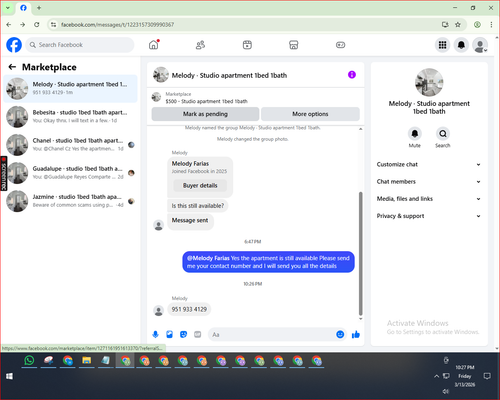The height and width of the screenshot is (400, 500).
Task: Record a voice clip with microphone icon
Action: point(155,334)
